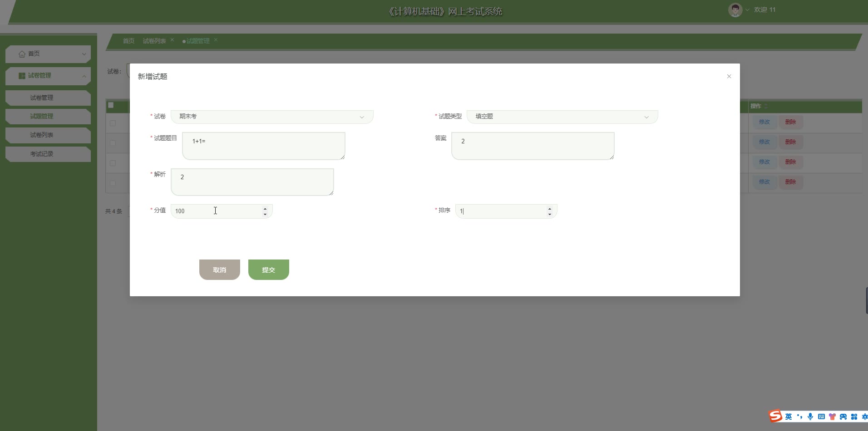868x431 pixels.
Task: Toggle the select-all checkbox in table header
Action: [x=111, y=105]
